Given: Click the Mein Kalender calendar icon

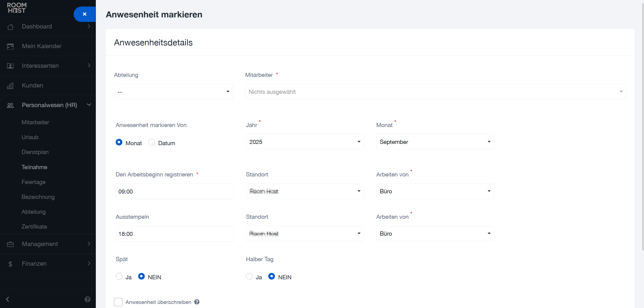Looking at the screenshot, I should [x=10, y=46].
